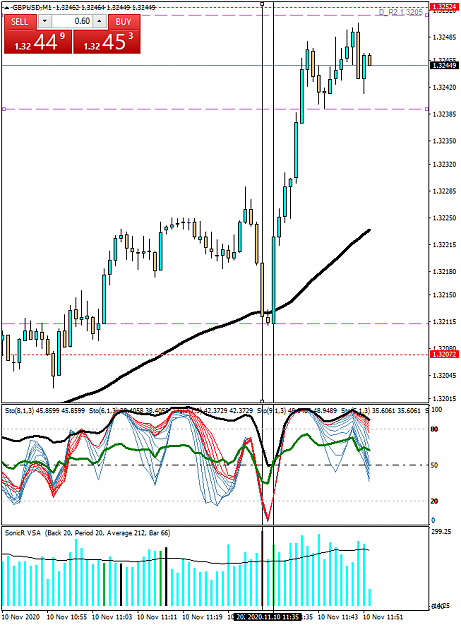
Task: Click the D_R2 1.3205 pivot label
Action: 400,12
